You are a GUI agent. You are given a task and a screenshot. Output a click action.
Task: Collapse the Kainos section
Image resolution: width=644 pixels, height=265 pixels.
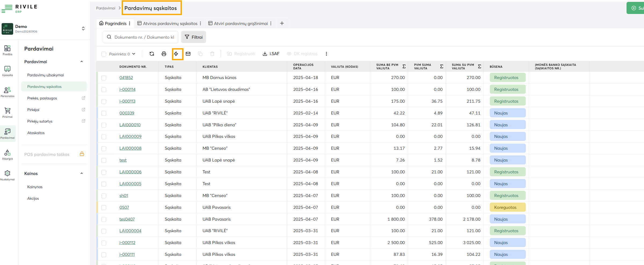tap(82, 173)
